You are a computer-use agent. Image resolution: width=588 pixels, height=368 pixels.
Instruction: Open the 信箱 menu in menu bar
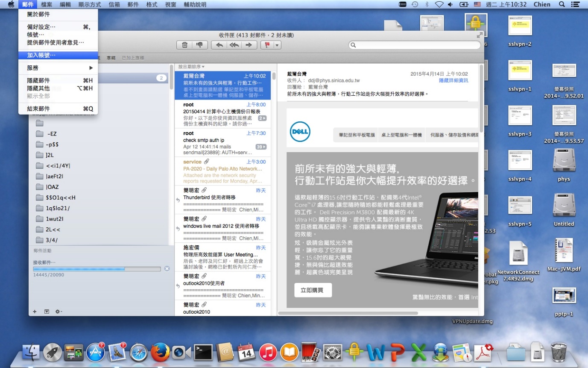(114, 5)
